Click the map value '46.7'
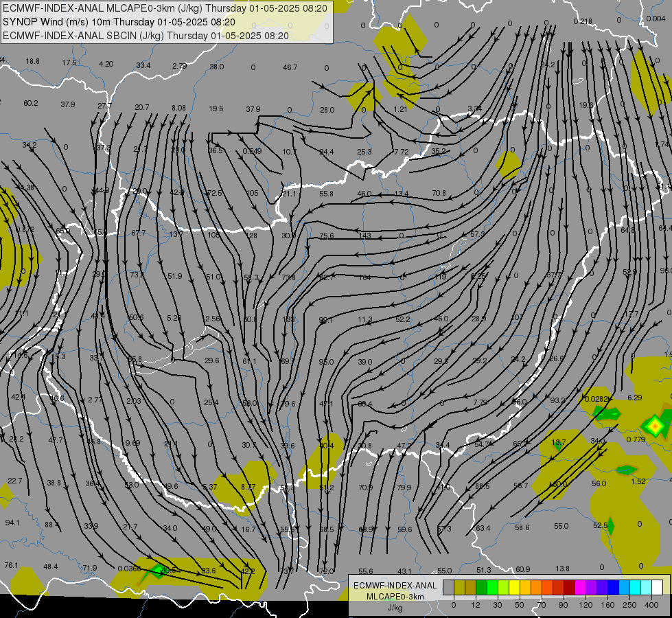Screen dimensions: 672x618 click(x=290, y=67)
